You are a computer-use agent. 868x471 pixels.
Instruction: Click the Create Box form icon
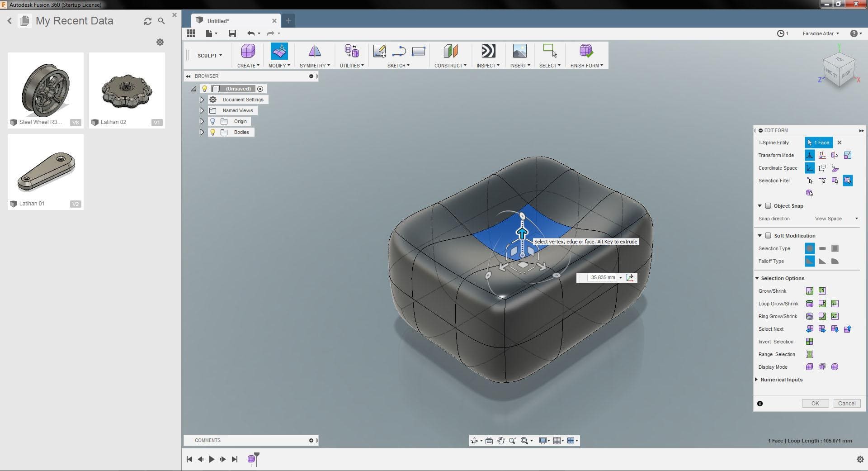(x=248, y=51)
